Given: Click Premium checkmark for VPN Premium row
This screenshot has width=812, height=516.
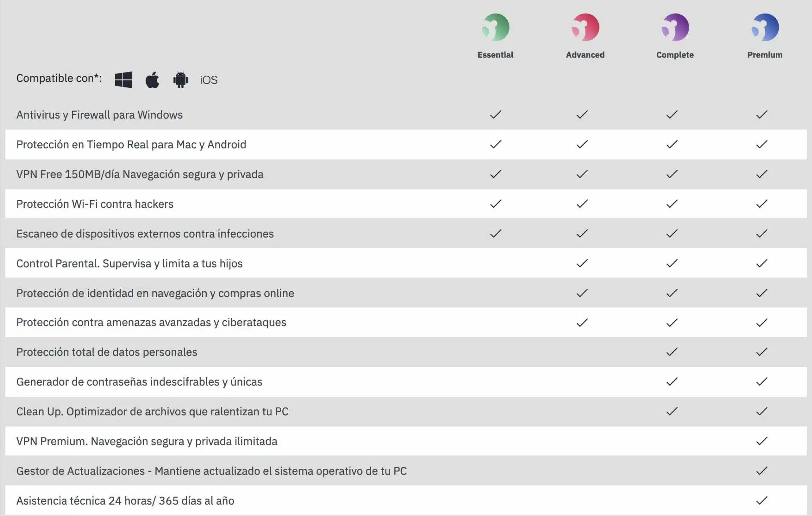Looking at the screenshot, I should [x=762, y=441].
